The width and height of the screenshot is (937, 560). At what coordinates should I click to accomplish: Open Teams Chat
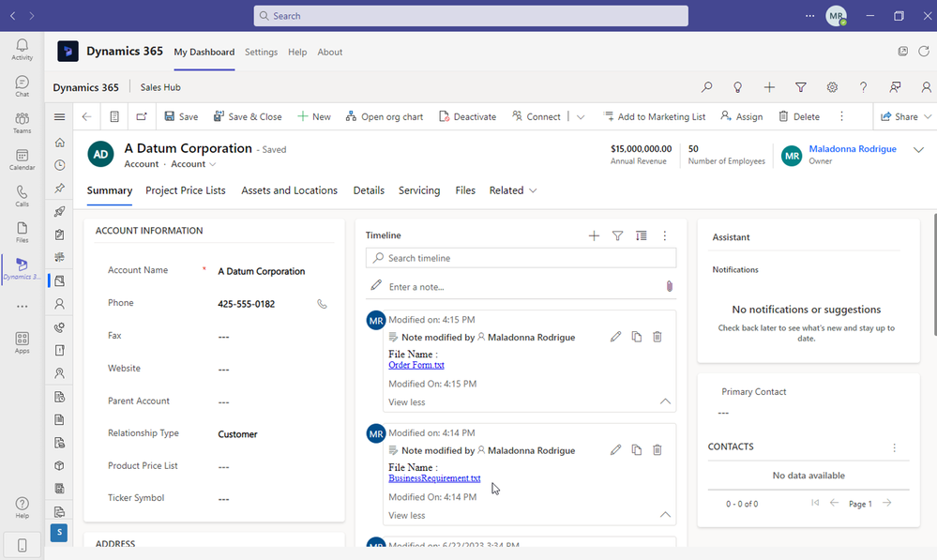[x=23, y=86]
